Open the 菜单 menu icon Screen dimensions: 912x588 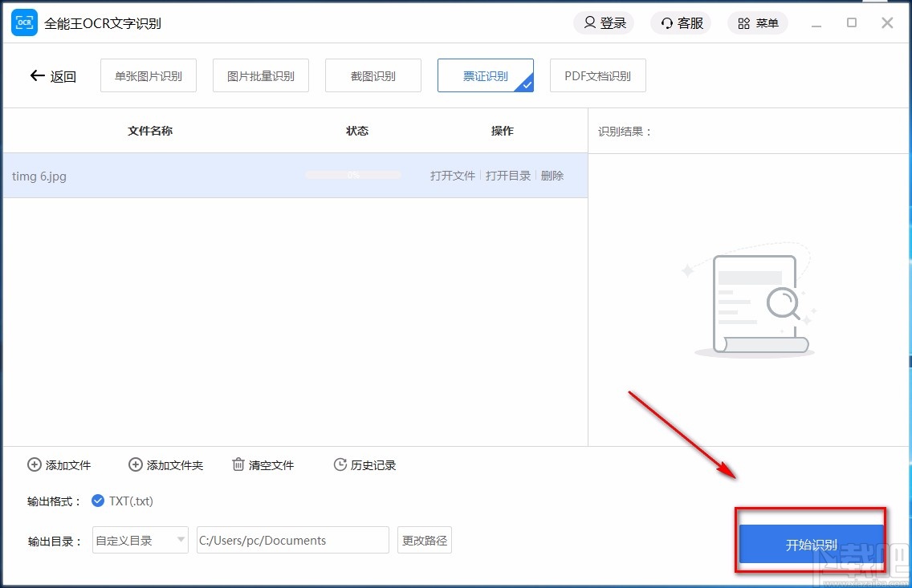tap(743, 22)
